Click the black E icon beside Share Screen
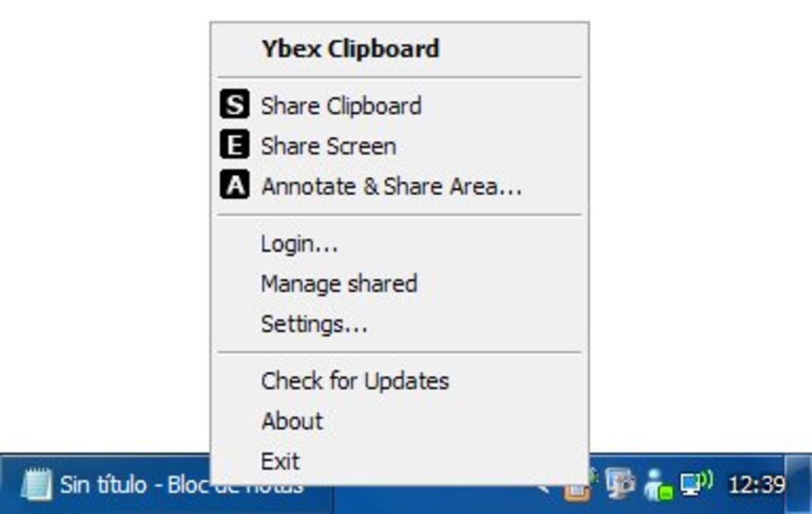 click(234, 145)
